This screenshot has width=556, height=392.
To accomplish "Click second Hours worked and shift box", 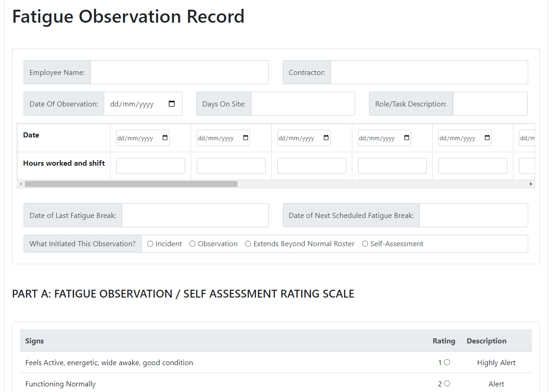I will (231, 166).
